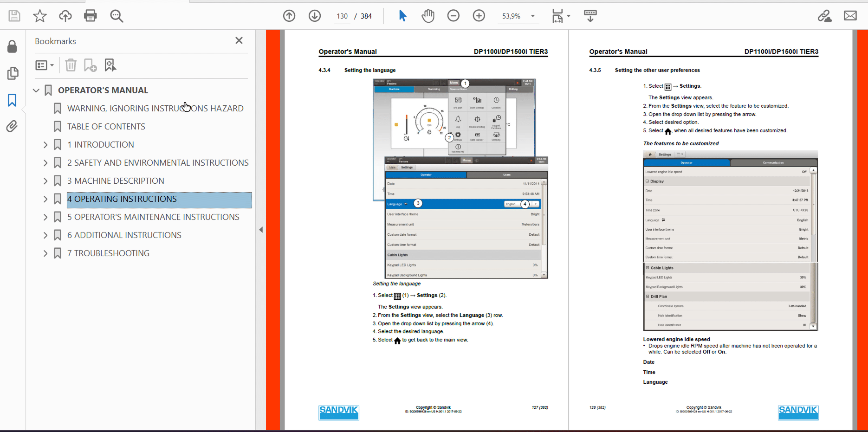The height and width of the screenshot is (432, 868).
Task: Open the 5 OPERATOR'S MAINTENANCE INSTRUCTIONS bookmark
Action: pyautogui.click(x=153, y=217)
